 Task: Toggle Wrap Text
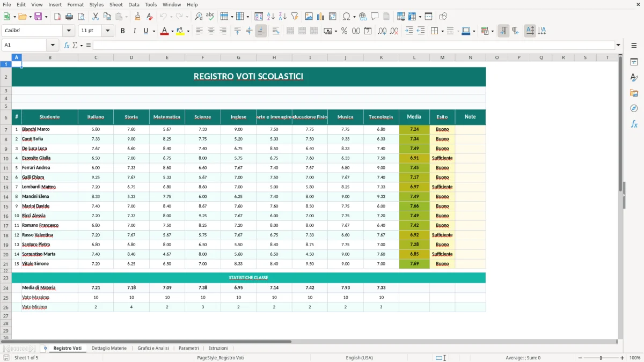click(276, 31)
